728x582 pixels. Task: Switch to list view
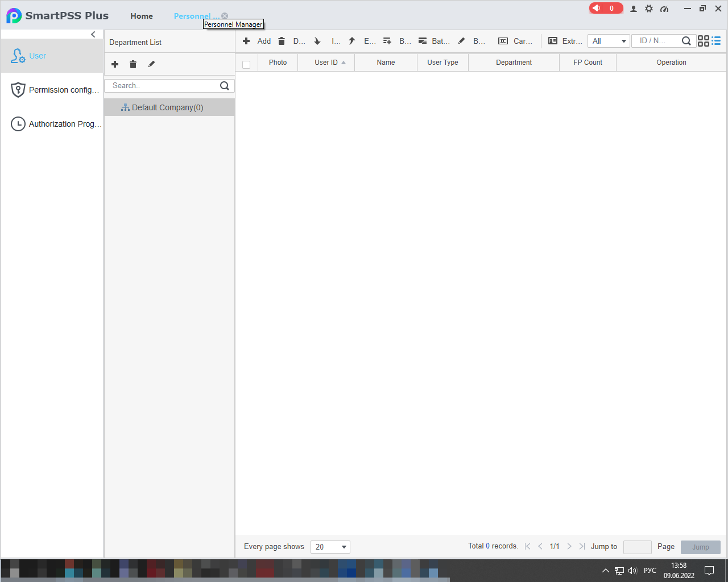716,41
